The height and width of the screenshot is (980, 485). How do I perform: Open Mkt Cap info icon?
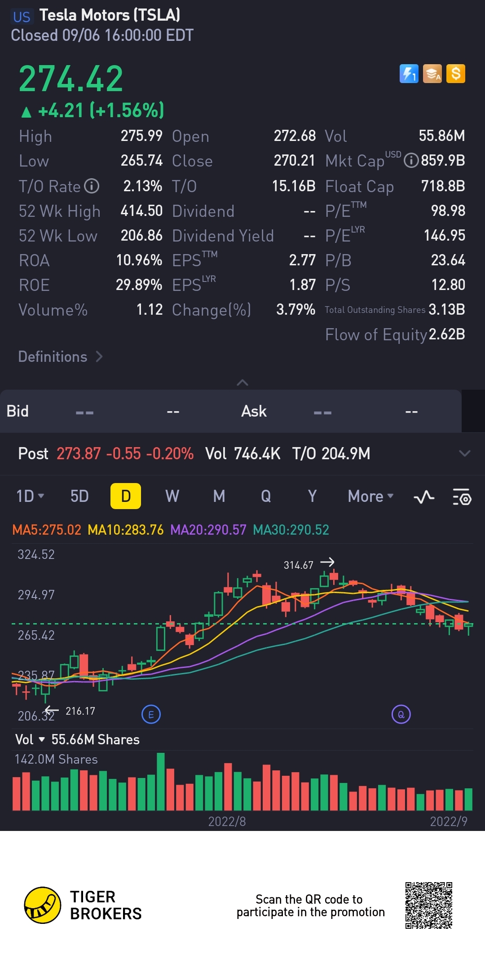pyautogui.click(x=411, y=161)
